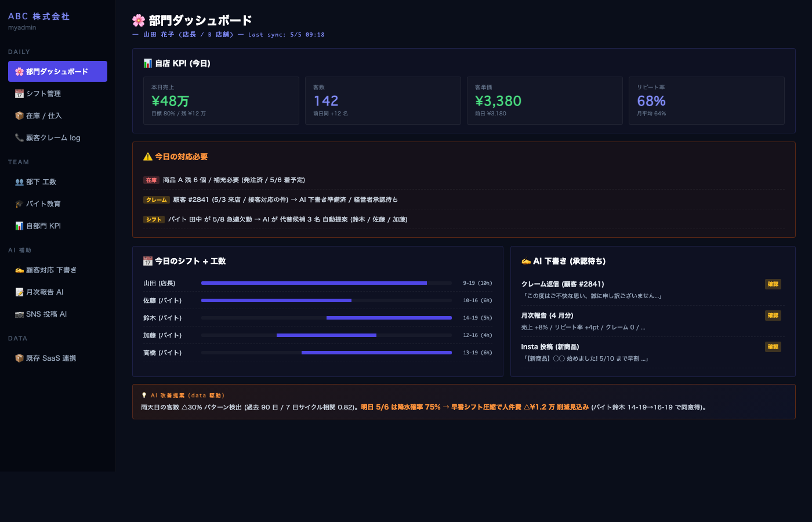812x522 pixels.
Task: Open 既存 SaaS 連携 page
Action: click(x=57, y=358)
